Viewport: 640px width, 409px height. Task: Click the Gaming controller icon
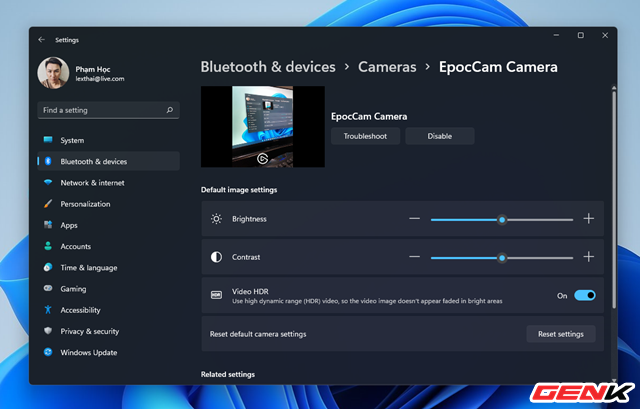(x=48, y=289)
